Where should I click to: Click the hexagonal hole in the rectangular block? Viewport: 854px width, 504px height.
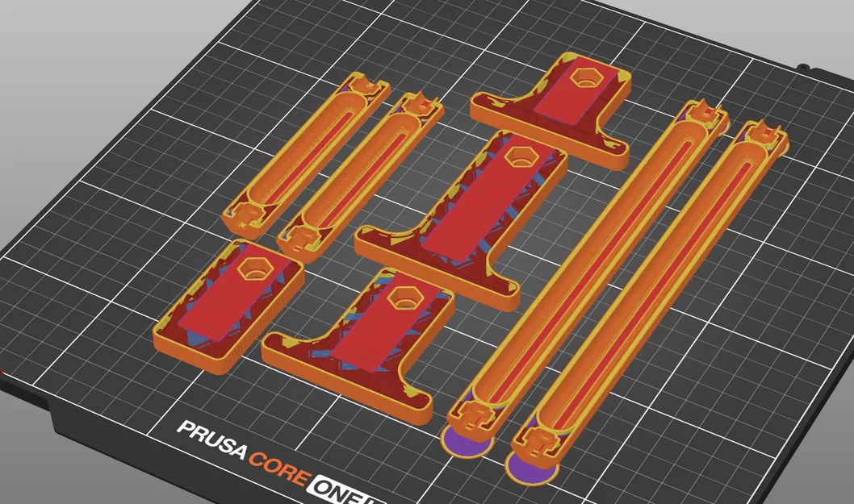pyautogui.click(x=253, y=267)
